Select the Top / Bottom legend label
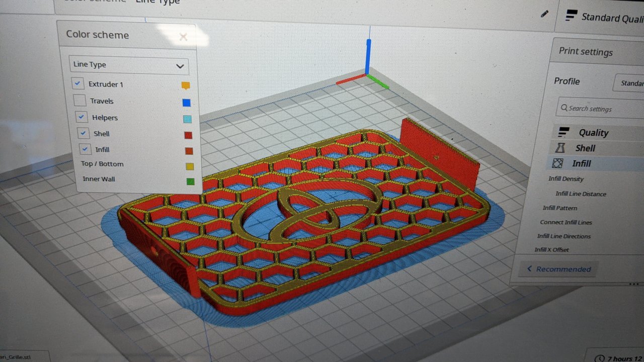The width and height of the screenshot is (644, 362). click(x=102, y=164)
